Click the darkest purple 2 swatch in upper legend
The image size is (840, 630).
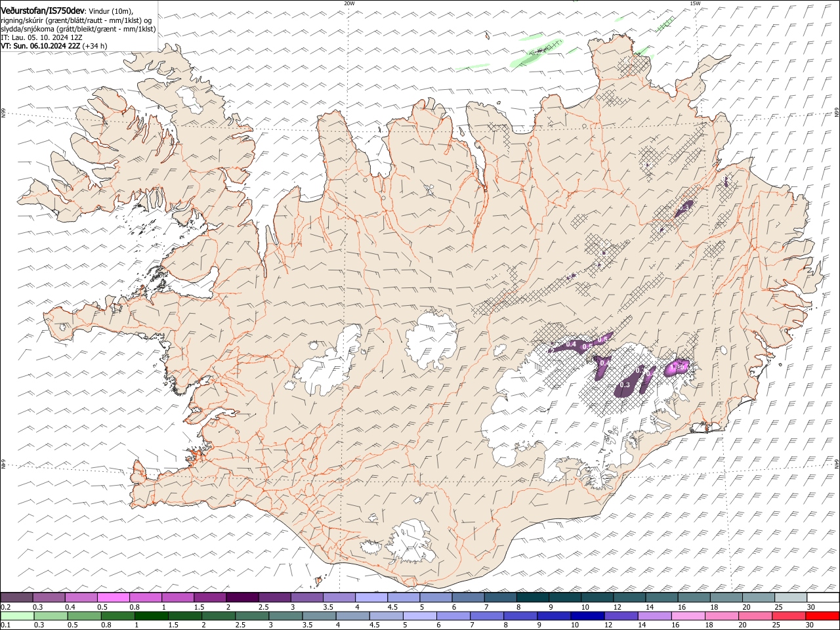click(x=243, y=597)
